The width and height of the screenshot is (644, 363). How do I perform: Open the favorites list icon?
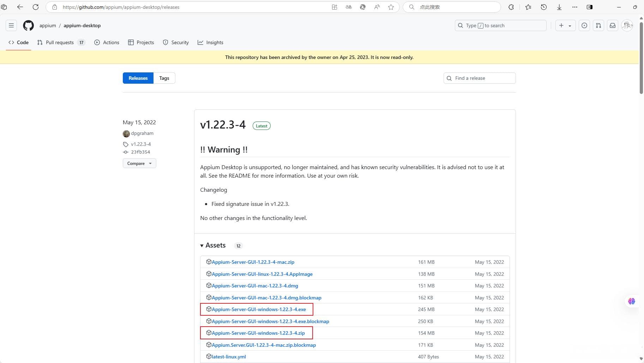click(x=528, y=7)
